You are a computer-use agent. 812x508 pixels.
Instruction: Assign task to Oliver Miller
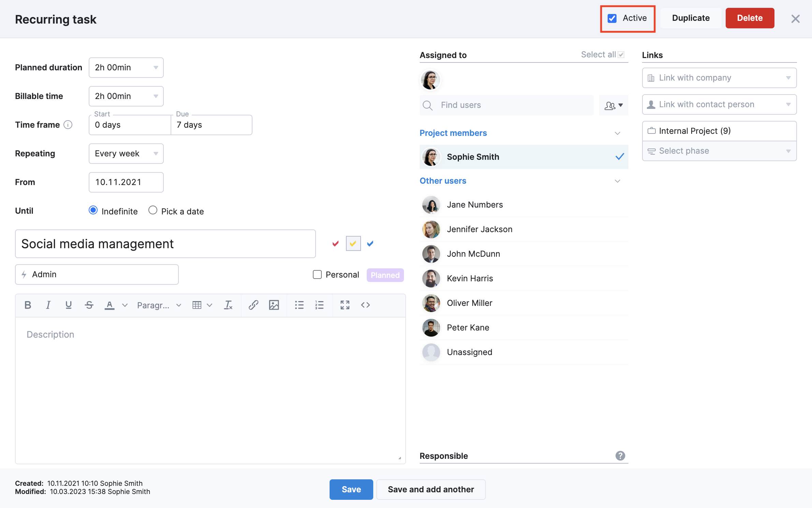(524, 303)
